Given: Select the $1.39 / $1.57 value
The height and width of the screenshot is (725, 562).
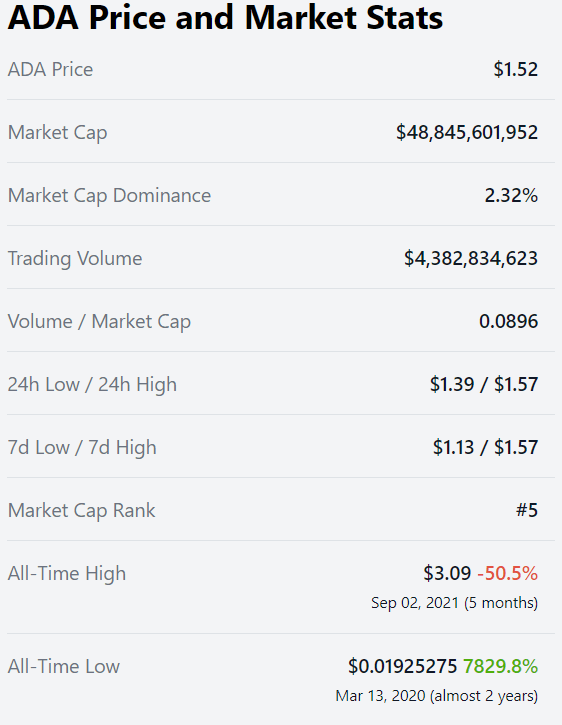Looking at the screenshot, I should [x=484, y=384].
